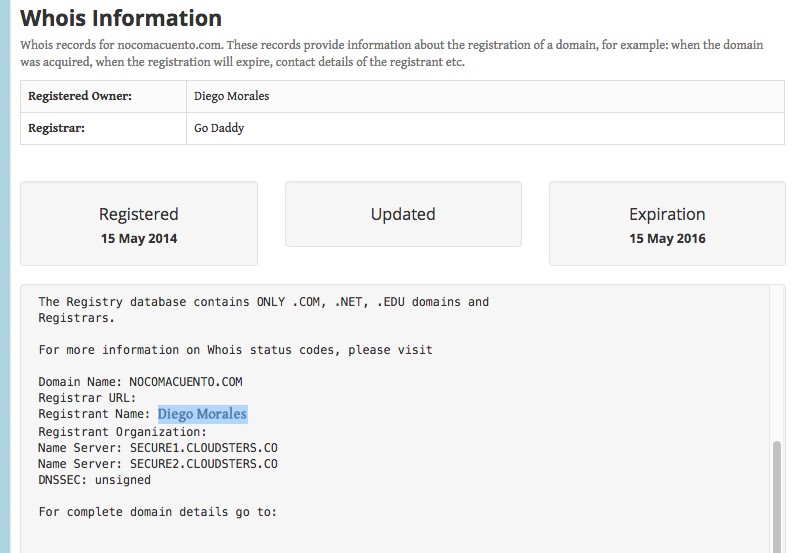Click the 'For complete domain details go to' text
This screenshot has width=794, height=553.
pos(157,512)
